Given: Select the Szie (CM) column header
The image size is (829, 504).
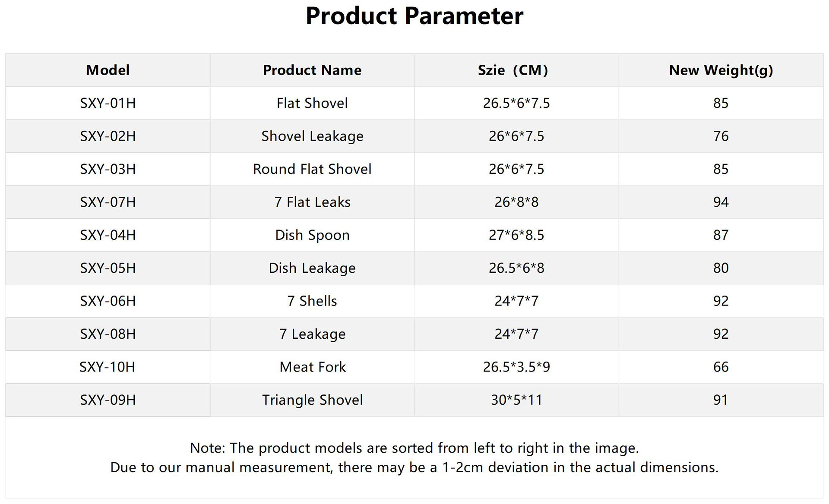Looking at the screenshot, I should [x=513, y=70].
